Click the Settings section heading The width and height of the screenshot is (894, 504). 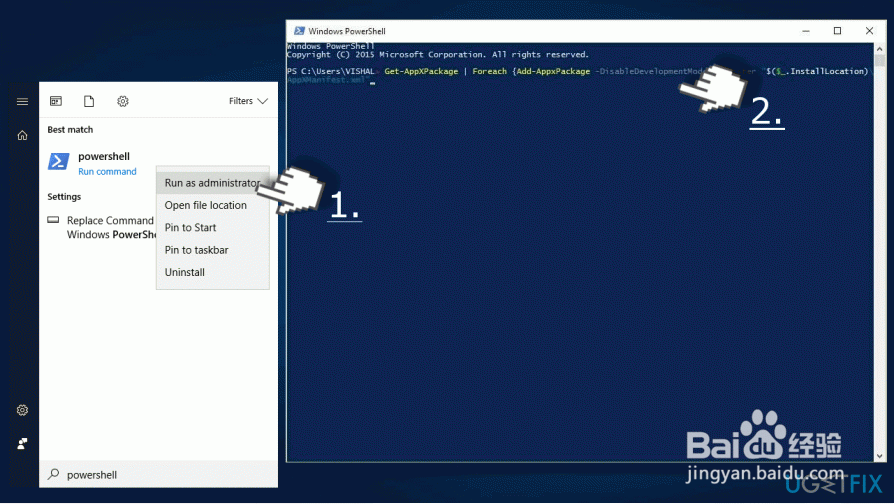[64, 197]
